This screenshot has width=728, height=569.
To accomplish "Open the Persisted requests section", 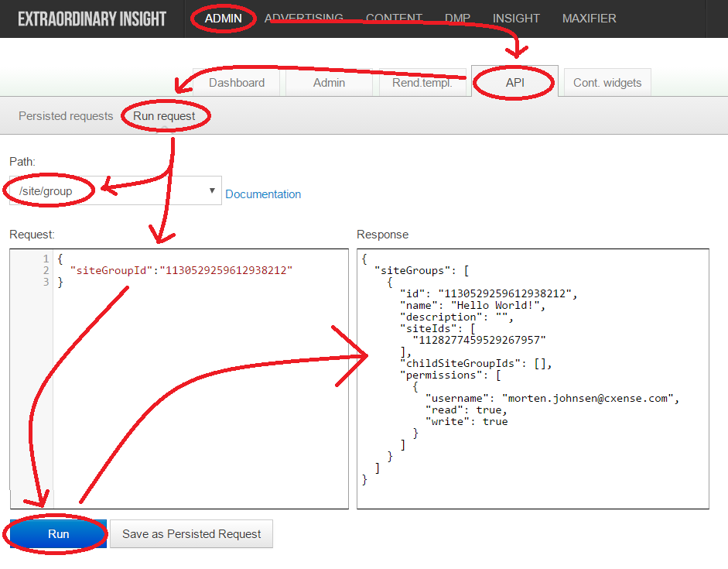I will 66,116.
